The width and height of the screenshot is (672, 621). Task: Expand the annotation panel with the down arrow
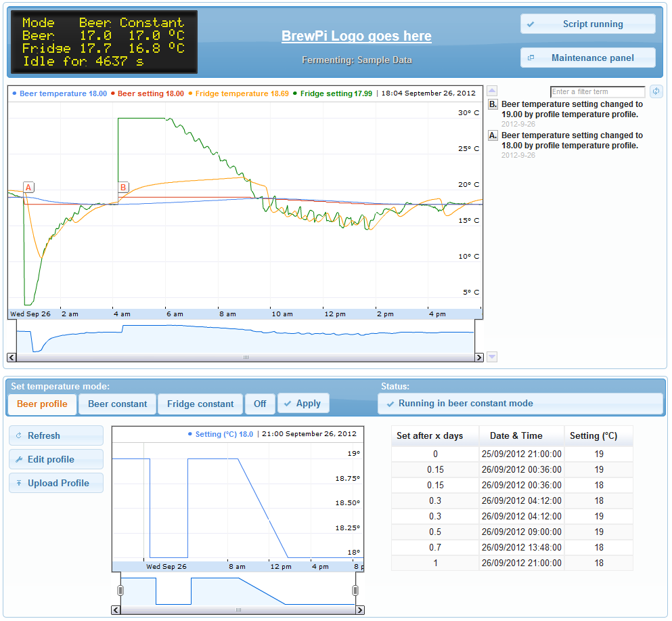click(491, 356)
